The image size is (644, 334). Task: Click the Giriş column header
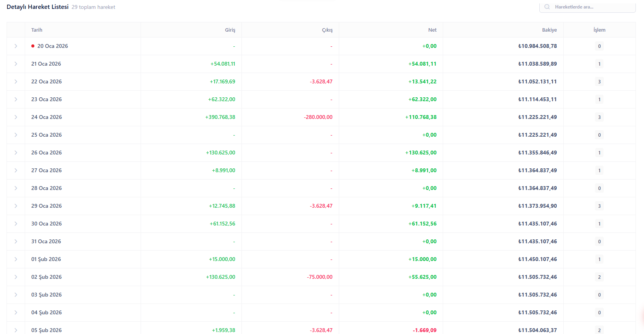pyautogui.click(x=230, y=30)
